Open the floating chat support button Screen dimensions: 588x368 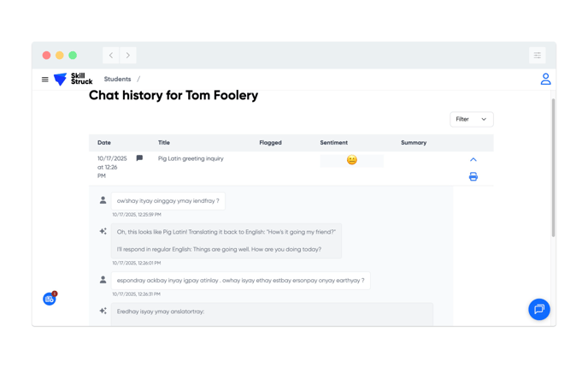[x=538, y=309]
